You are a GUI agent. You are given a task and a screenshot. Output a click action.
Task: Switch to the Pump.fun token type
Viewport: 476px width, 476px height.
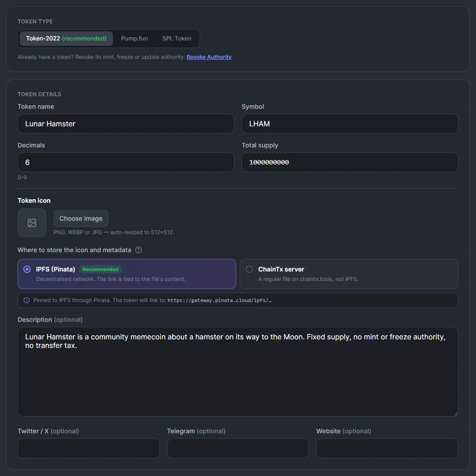tap(135, 39)
